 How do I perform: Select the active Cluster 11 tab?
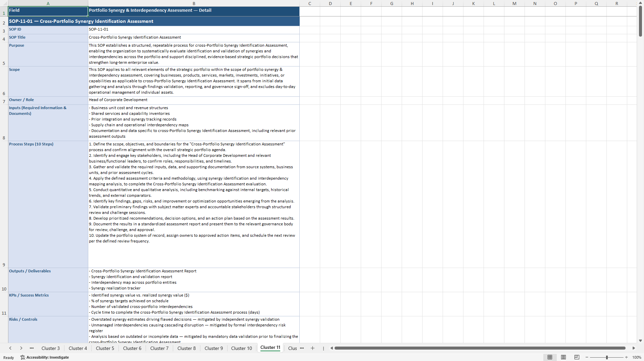tap(270, 348)
